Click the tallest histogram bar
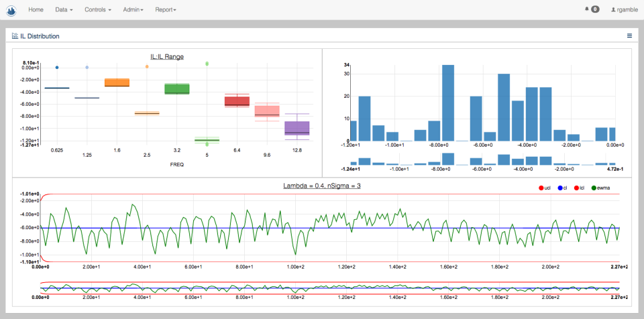Screen dimensions: 644x319 [x=448, y=103]
